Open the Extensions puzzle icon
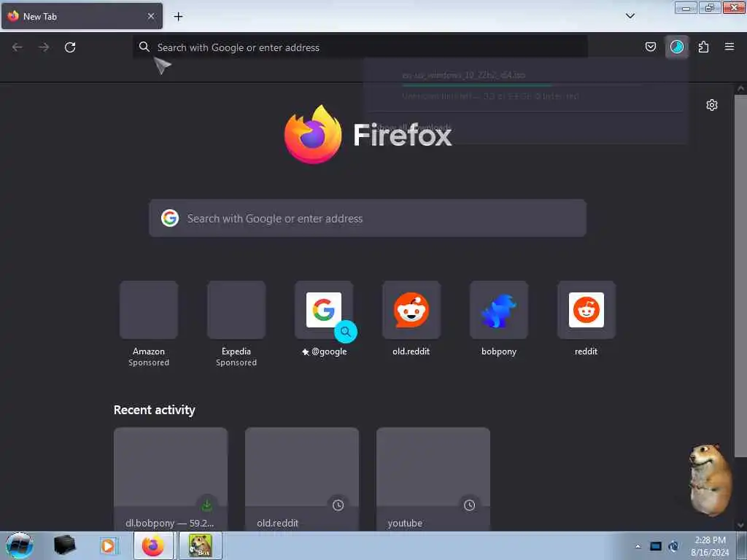The width and height of the screenshot is (747, 560). (703, 47)
